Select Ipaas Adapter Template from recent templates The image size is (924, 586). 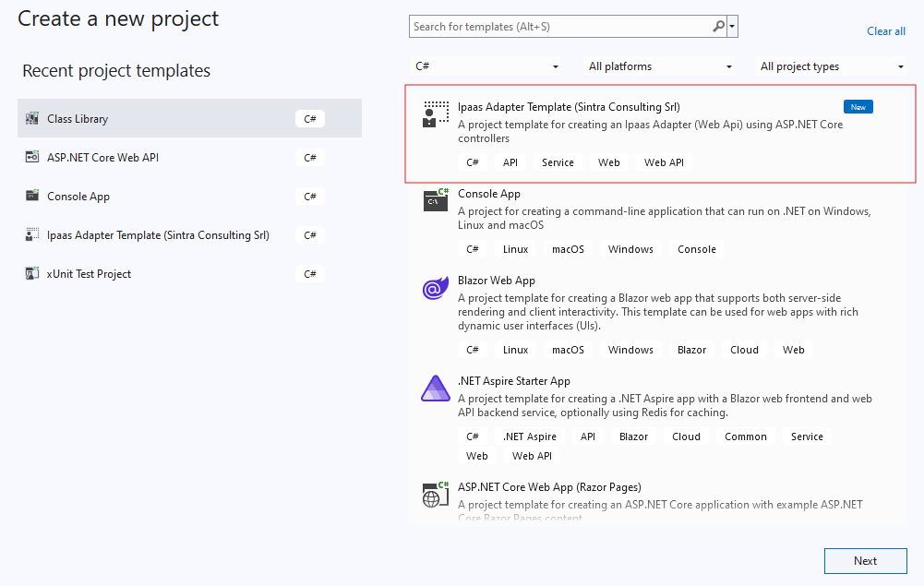[x=158, y=234]
